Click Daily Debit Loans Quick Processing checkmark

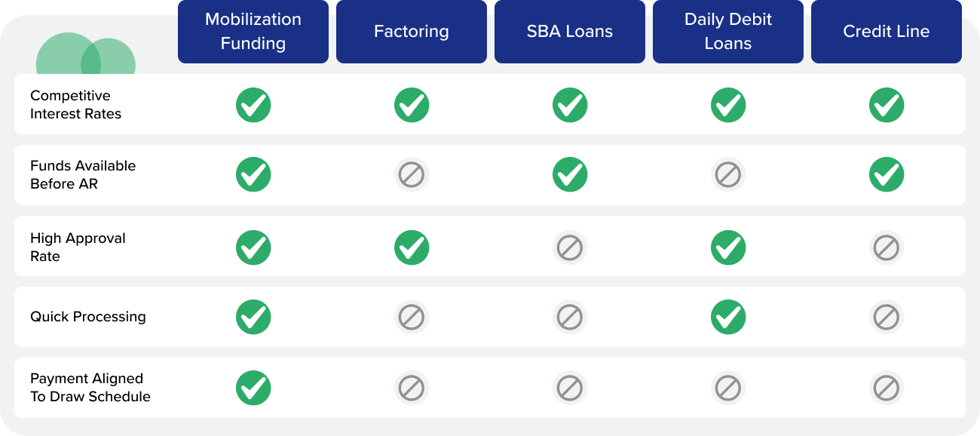coord(728,317)
